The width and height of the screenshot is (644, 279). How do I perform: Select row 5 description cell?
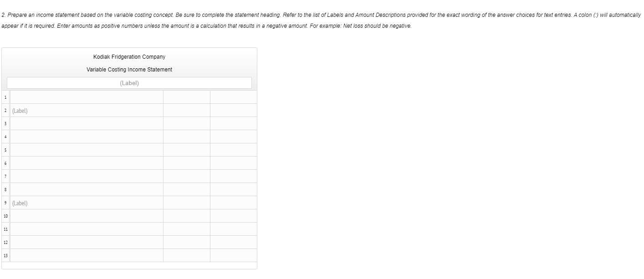click(87, 150)
